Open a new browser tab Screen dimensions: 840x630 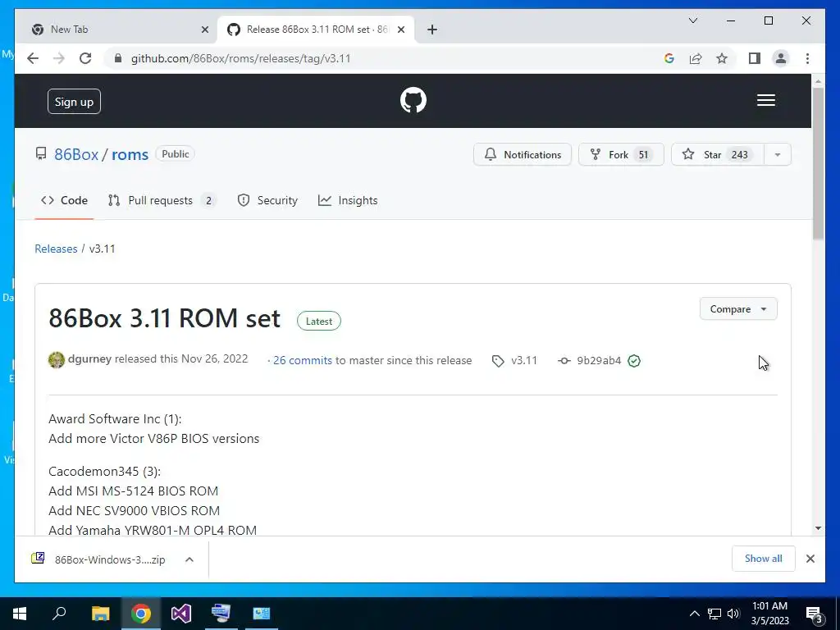click(x=431, y=30)
